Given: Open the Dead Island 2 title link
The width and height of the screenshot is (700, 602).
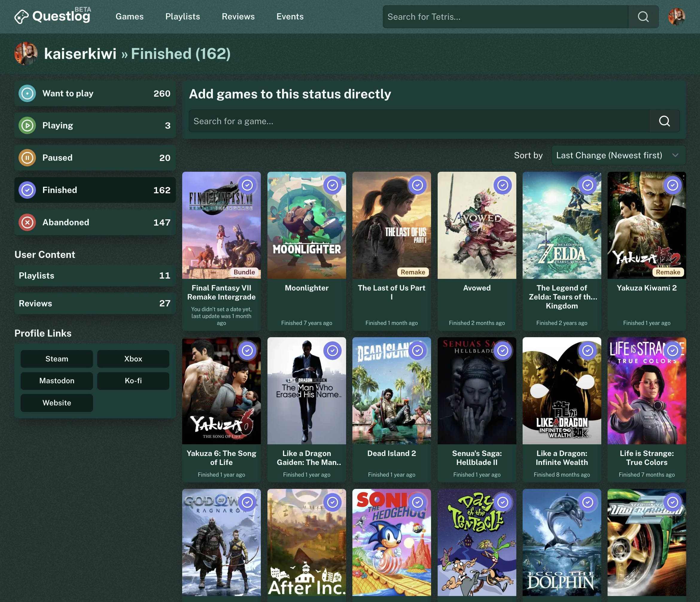Looking at the screenshot, I should [392, 453].
